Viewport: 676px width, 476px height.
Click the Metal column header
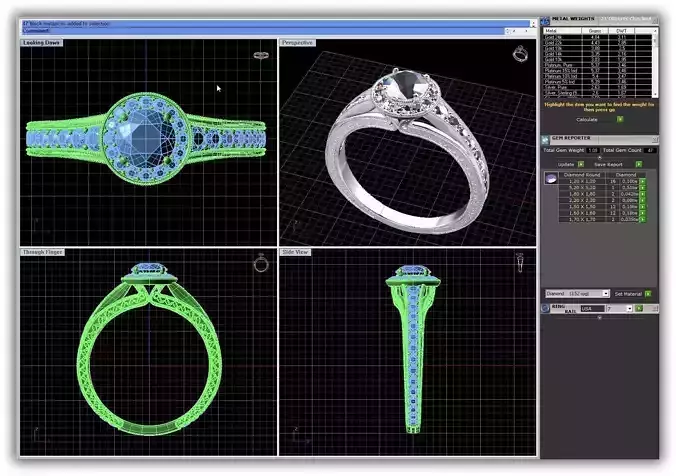(x=562, y=31)
